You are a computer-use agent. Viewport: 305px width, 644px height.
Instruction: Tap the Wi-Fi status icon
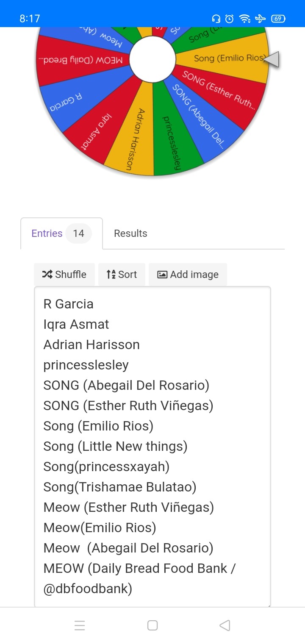244,19
